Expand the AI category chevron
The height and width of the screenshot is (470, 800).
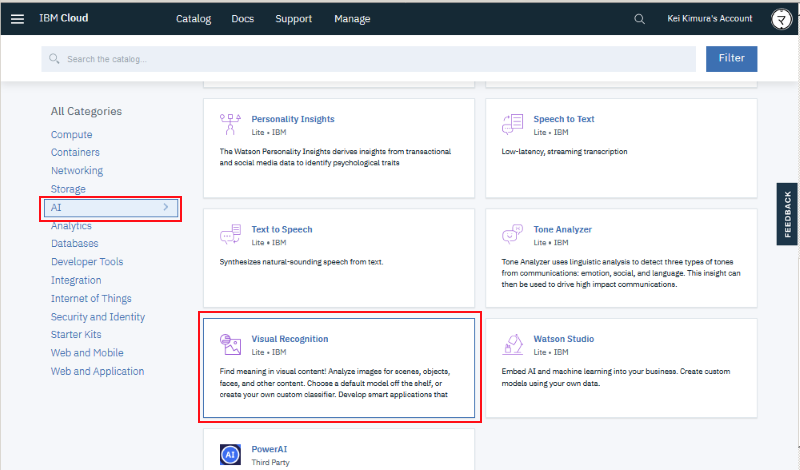[166, 207]
